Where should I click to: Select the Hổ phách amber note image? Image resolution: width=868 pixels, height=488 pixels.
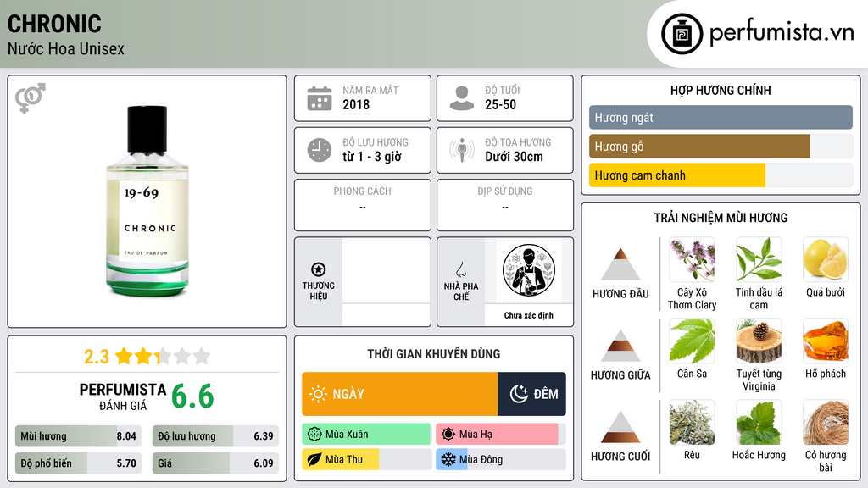(x=826, y=341)
